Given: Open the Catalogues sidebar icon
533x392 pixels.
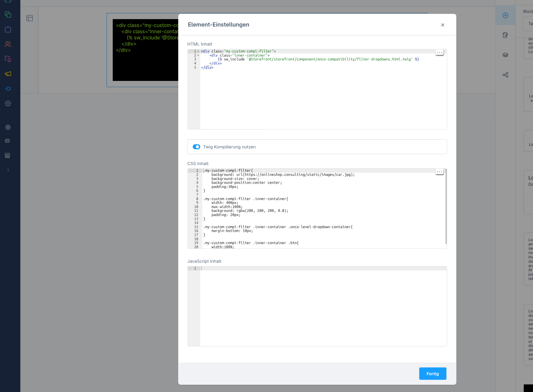Looking at the screenshot, I should click(8, 14).
